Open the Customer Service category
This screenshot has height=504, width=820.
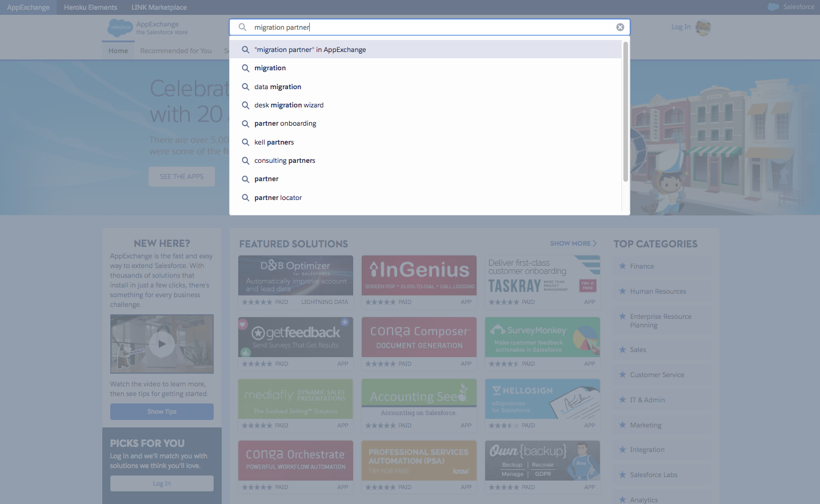pos(657,375)
